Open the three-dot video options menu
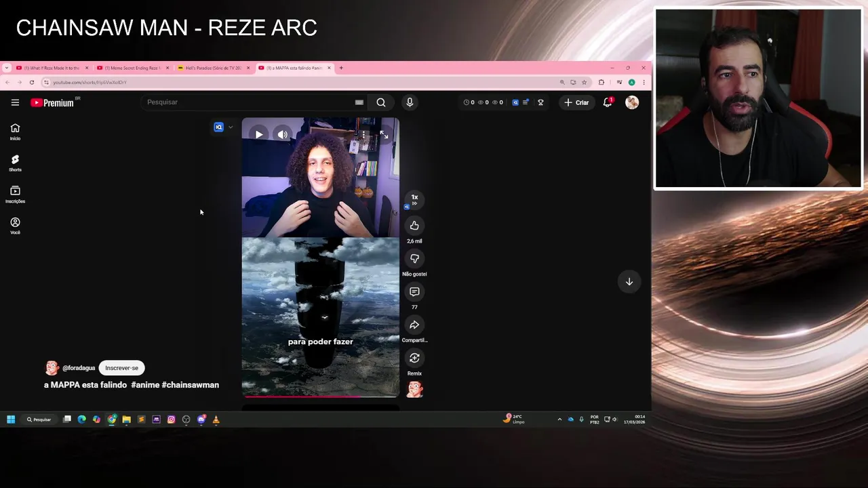This screenshot has height=488, width=868. 363,134
